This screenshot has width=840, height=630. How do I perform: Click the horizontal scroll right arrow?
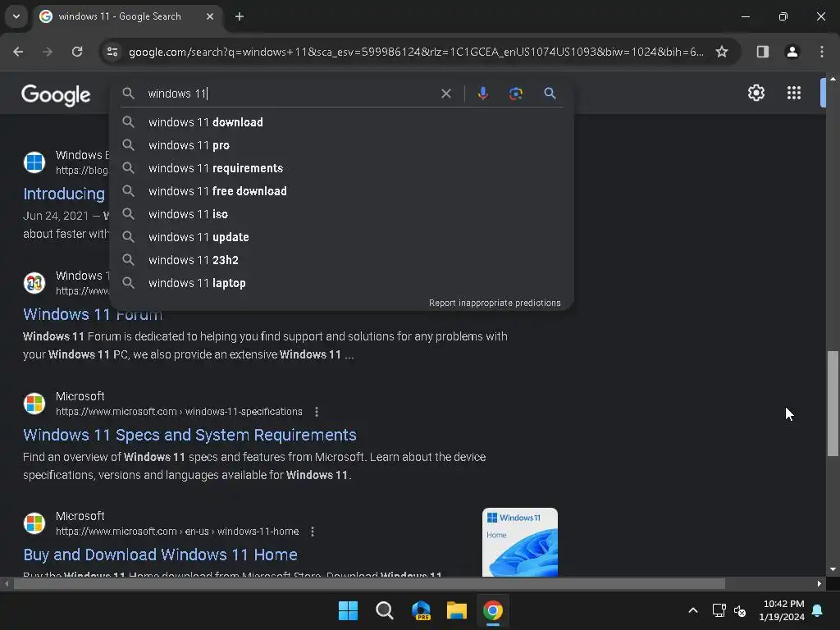coord(819,583)
